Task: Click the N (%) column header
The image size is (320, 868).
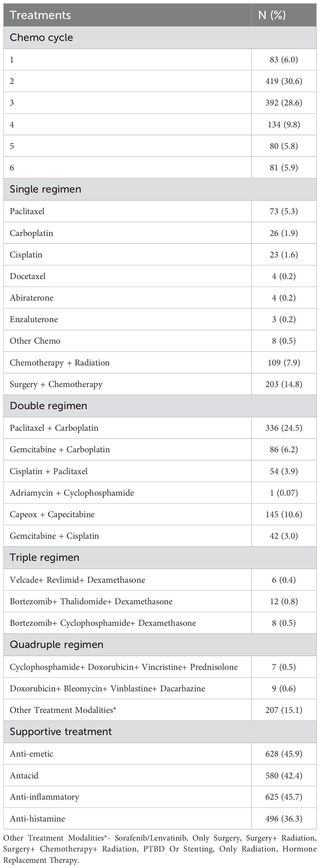Action: click(272, 15)
